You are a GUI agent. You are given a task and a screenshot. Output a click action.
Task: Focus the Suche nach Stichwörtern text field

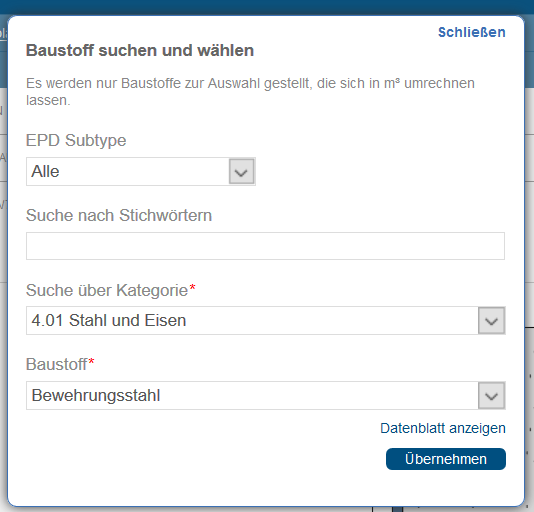265,246
